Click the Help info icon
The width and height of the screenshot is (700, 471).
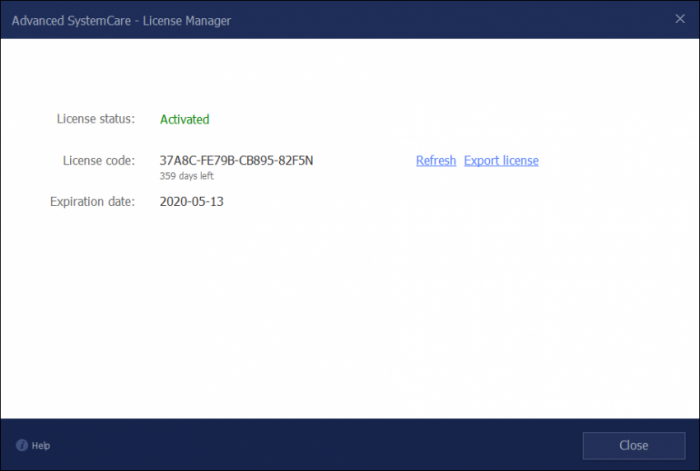tap(22, 445)
